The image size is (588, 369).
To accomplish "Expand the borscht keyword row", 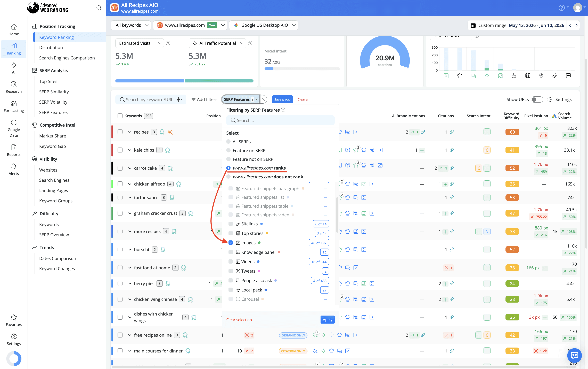I will [x=130, y=249].
